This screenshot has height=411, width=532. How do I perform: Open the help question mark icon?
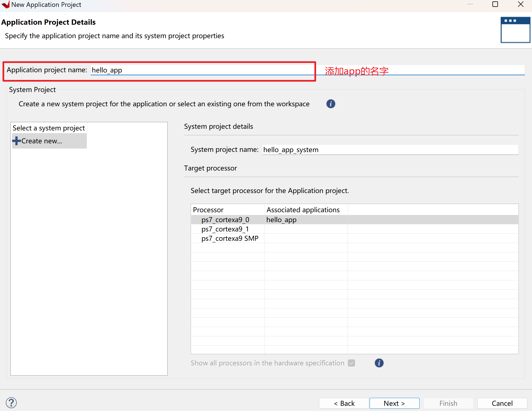(x=11, y=403)
